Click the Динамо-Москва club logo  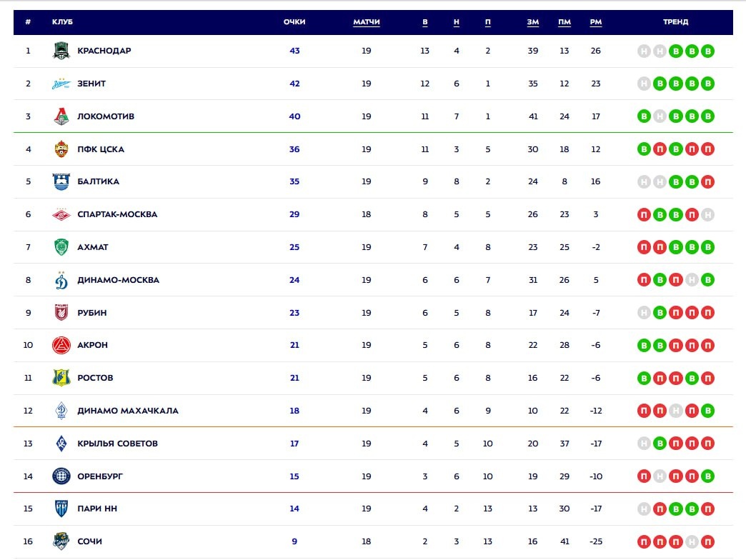[61, 280]
